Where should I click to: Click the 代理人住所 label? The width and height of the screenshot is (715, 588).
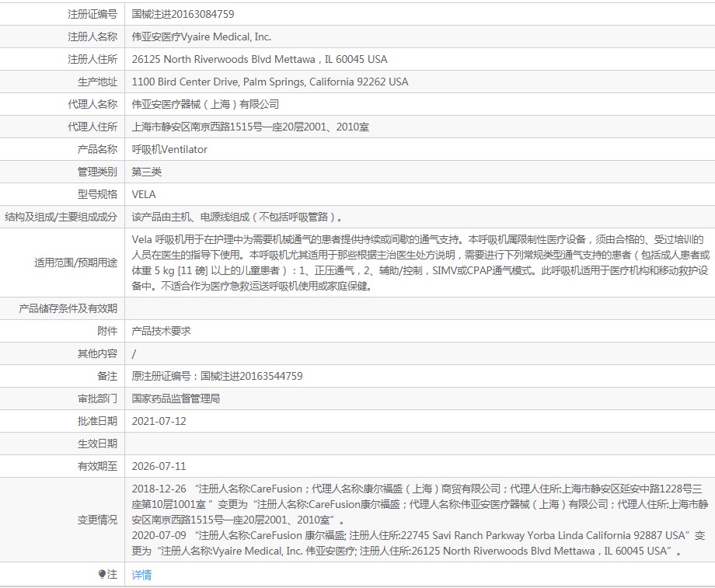tap(92, 127)
